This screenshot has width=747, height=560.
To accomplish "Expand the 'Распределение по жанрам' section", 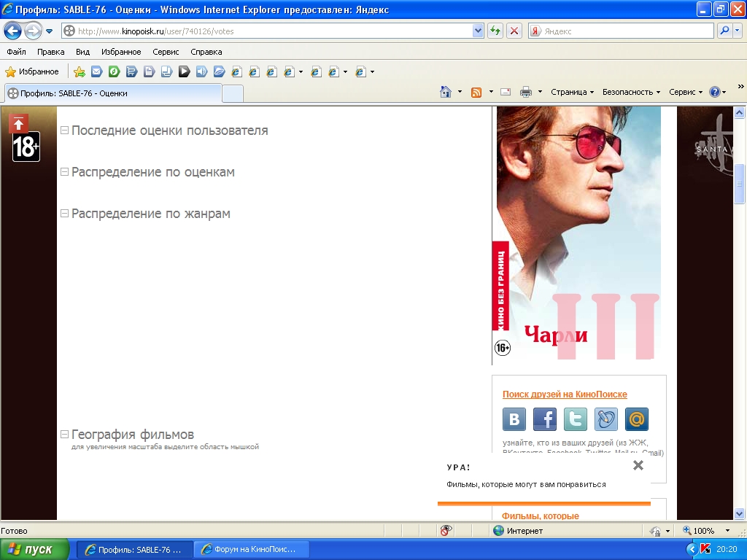I will point(64,214).
